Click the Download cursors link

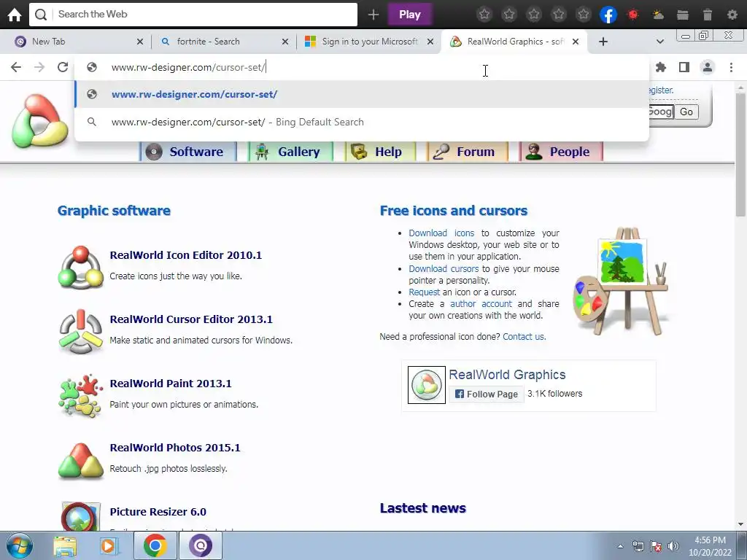point(444,269)
